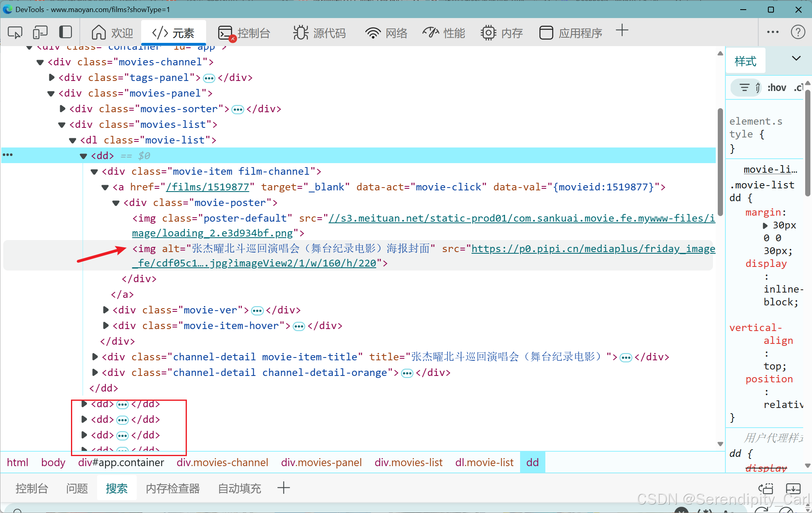Screen dimensions: 812x513
Task: Select div.movies-panel in breadcrumb bar
Action: (321, 463)
